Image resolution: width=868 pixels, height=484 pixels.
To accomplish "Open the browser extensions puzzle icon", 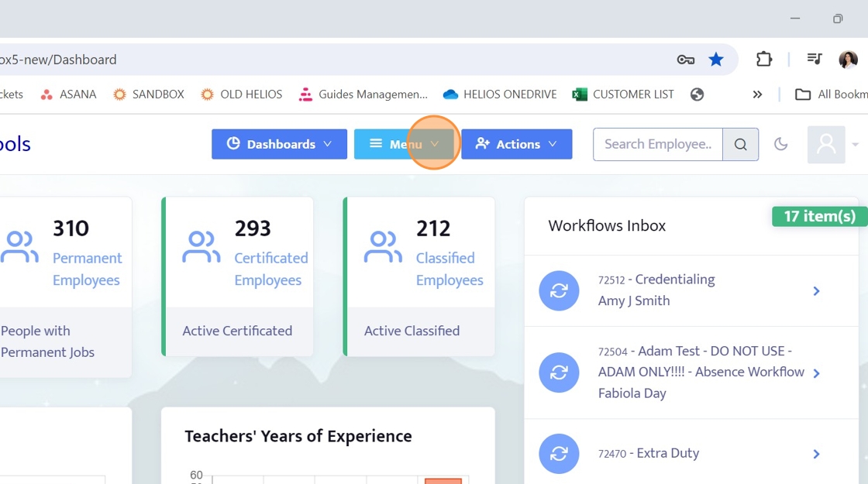I will point(764,59).
